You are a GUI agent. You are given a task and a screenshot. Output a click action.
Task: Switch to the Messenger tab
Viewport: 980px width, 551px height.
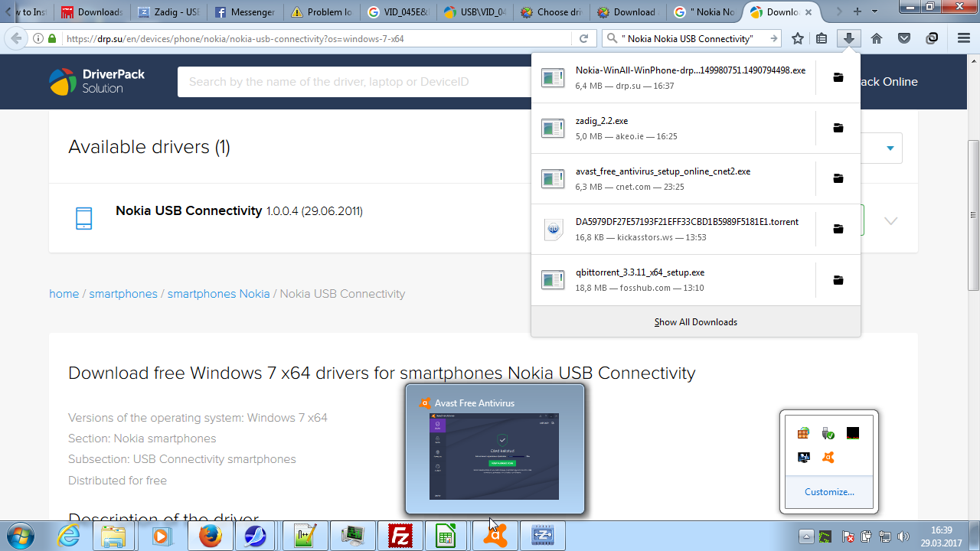[x=245, y=12]
